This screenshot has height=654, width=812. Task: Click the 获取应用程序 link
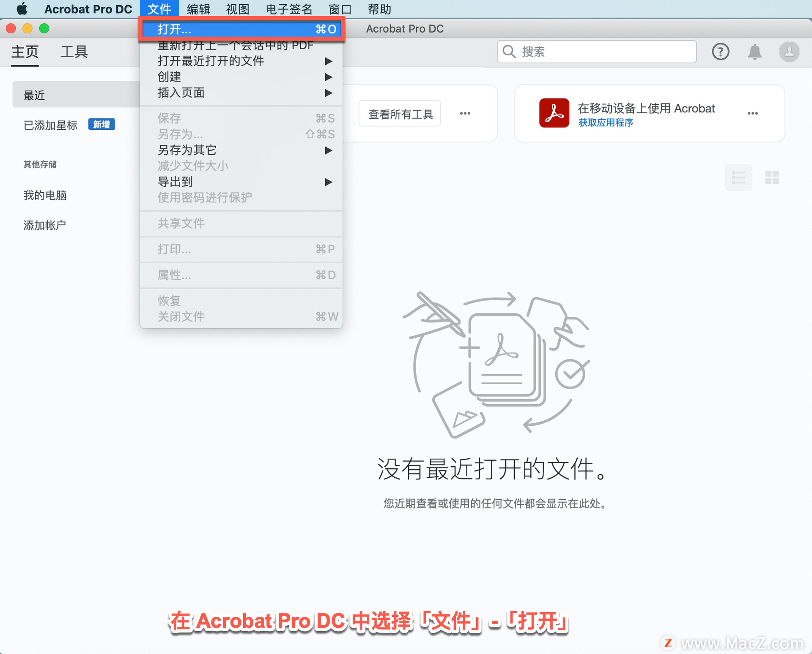[606, 123]
